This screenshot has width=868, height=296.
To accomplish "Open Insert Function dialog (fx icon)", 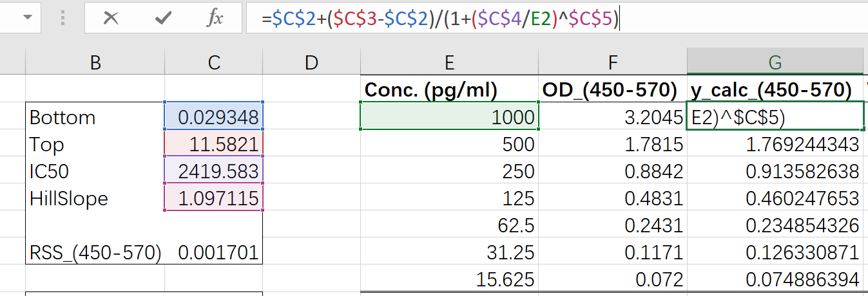I will click(214, 18).
